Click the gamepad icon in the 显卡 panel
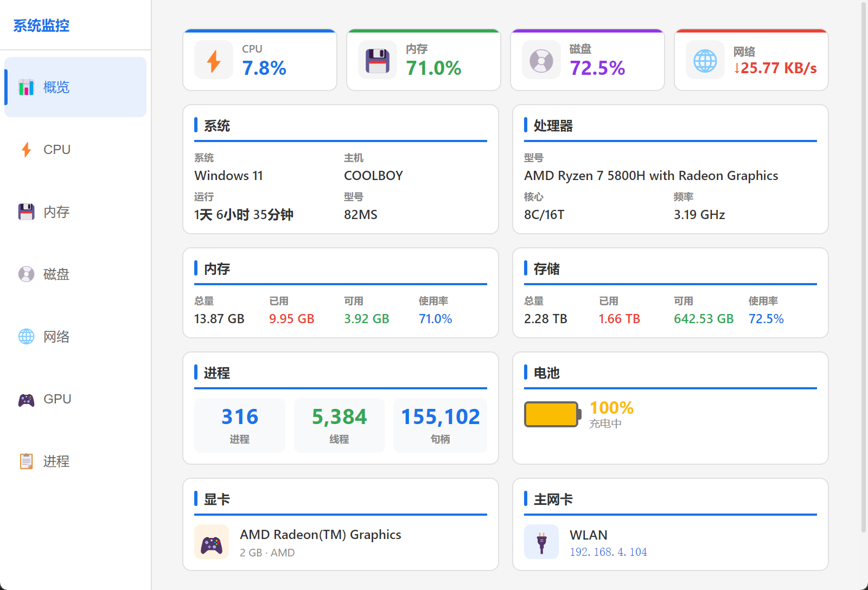The width and height of the screenshot is (868, 590). tap(212, 542)
